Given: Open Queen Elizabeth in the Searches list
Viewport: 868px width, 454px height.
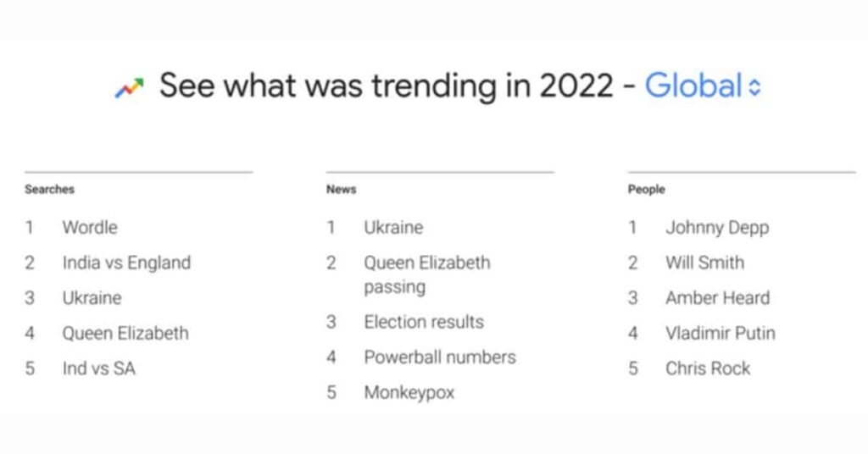Looking at the screenshot, I should tap(125, 333).
